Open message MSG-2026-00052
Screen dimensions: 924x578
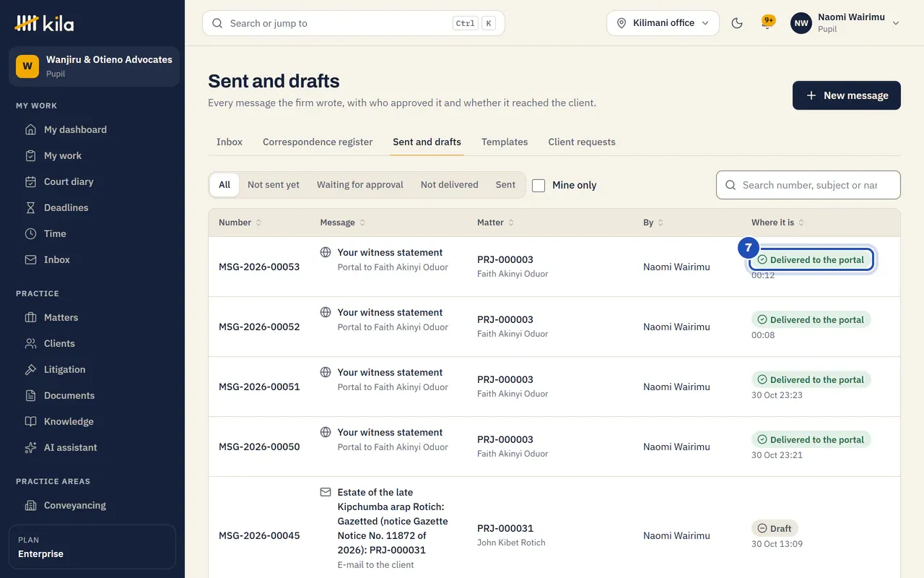coord(259,327)
